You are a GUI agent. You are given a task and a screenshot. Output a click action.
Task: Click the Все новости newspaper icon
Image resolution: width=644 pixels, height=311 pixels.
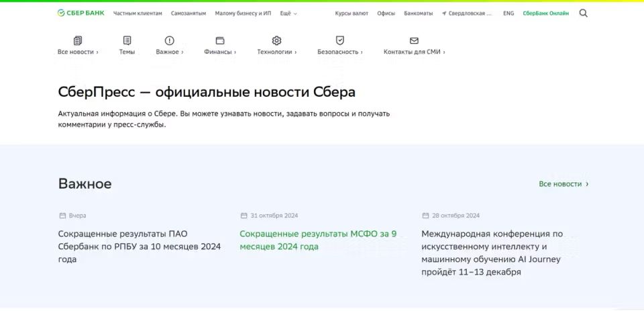[x=78, y=40]
